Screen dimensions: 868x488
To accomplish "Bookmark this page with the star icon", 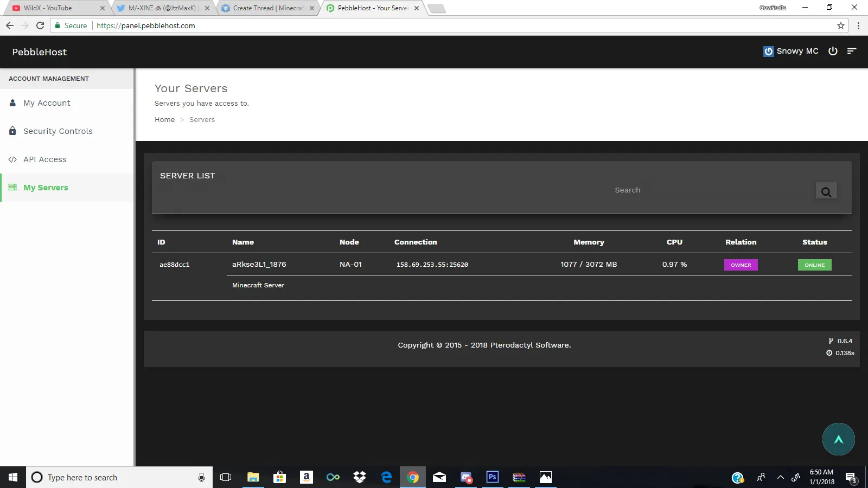I will 841,25.
